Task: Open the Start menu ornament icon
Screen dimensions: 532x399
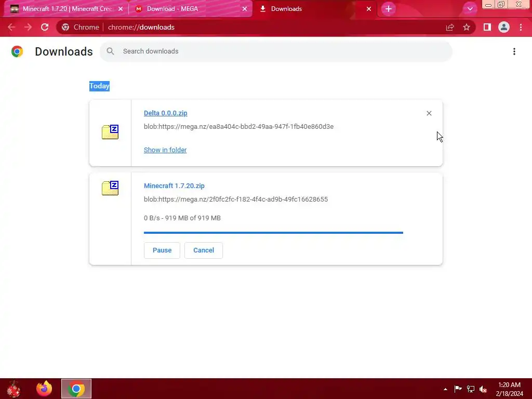Action: 14,389
